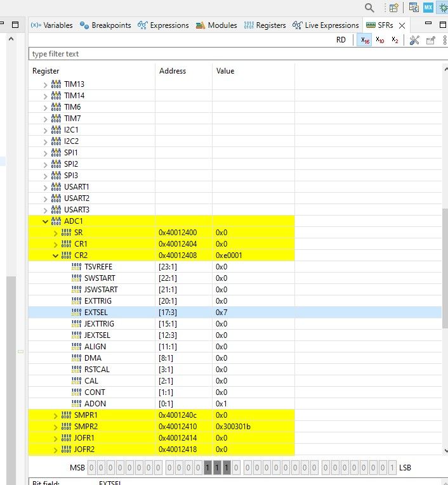Click the ADON bit field icon

tap(77, 403)
